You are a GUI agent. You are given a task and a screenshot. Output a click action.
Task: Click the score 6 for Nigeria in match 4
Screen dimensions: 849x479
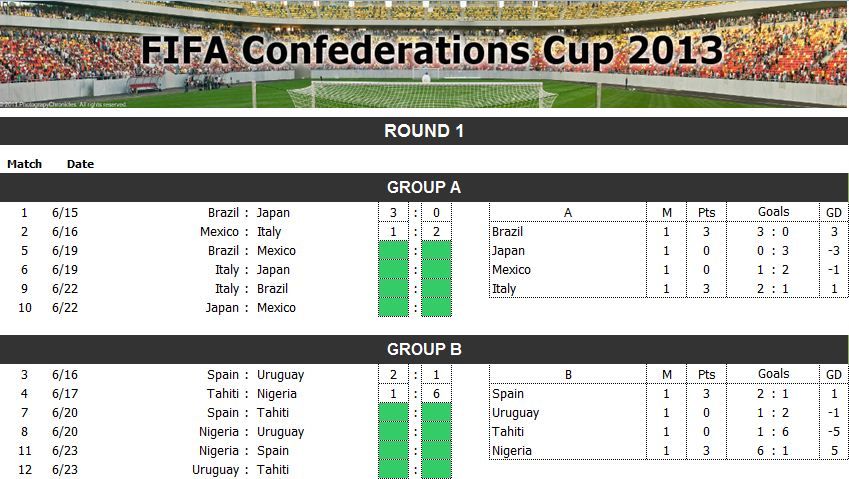[436, 393]
